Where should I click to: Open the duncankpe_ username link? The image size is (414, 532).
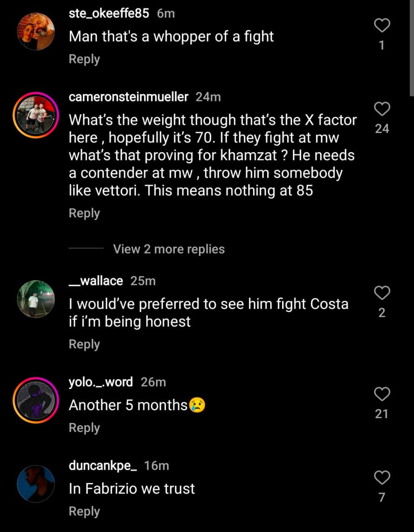pos(103,465)
